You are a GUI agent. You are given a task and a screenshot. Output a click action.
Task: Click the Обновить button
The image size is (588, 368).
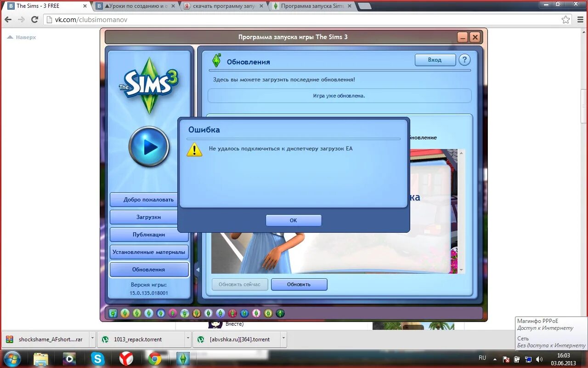(299, 284)
